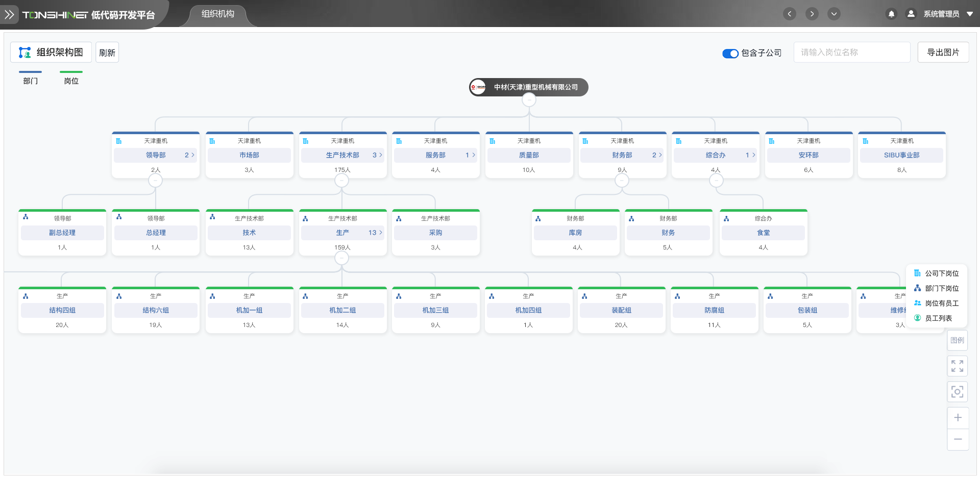Screen dimensions: 980x478
Task: Click the system administrator user avatar
Action: (911, 14)
